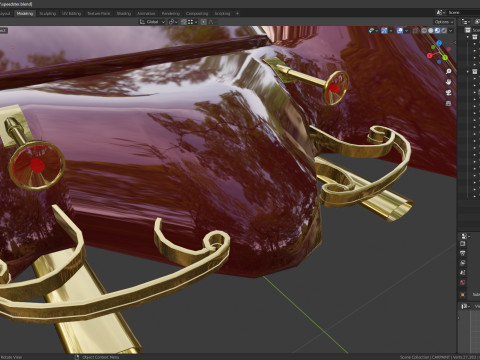
Task: Switch to the Texture Paint workspace tab
Action: pos(99,13)
